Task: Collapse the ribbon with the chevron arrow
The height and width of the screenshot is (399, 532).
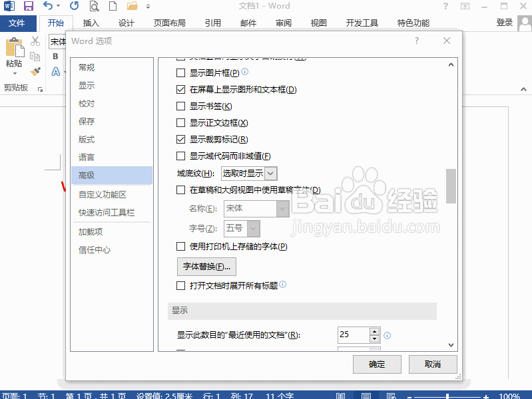Action: (523, 90)
